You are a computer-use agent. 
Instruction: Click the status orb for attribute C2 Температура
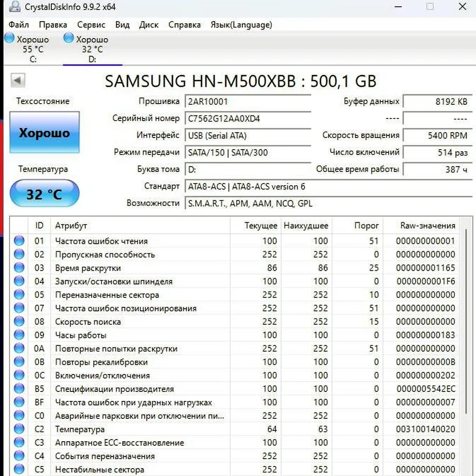pyautogui.click(x=19, y=428)
